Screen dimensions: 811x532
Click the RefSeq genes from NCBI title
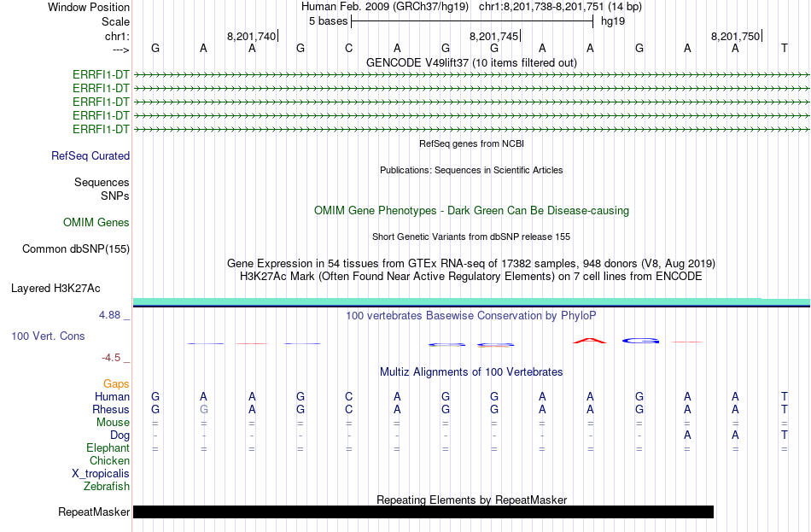471,143
